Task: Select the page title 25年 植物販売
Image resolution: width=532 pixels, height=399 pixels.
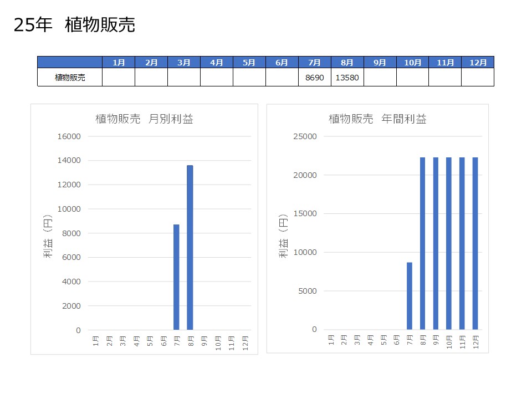Action: pyautogui.click(x=74, y=25)
